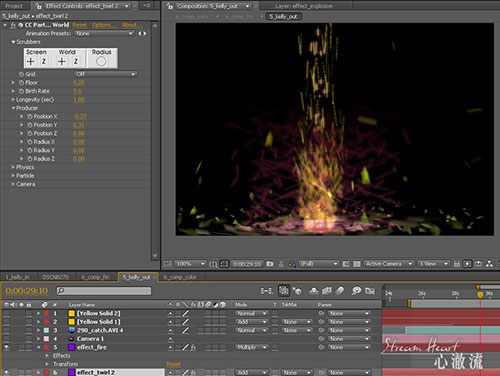This screenshot has width=500, height=376.
Task: Click the About link in Effect Controls
Action: tap(131, 25)
